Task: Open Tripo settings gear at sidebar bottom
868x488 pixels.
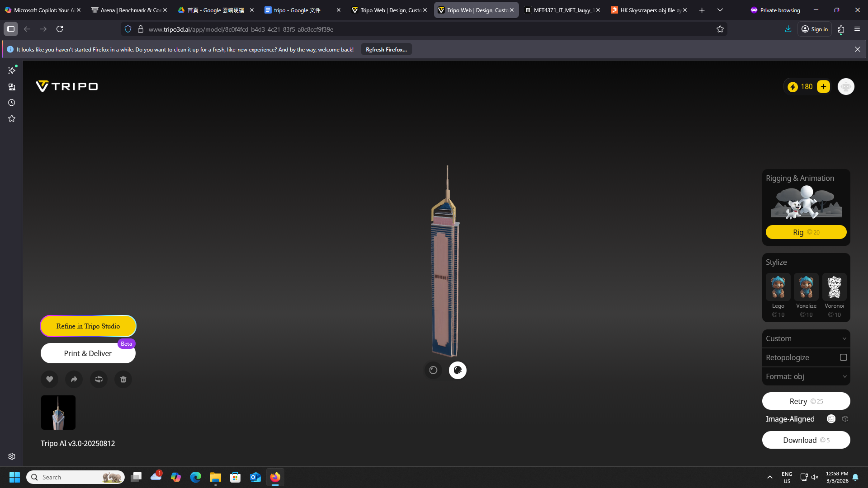Action: point(12,456)
